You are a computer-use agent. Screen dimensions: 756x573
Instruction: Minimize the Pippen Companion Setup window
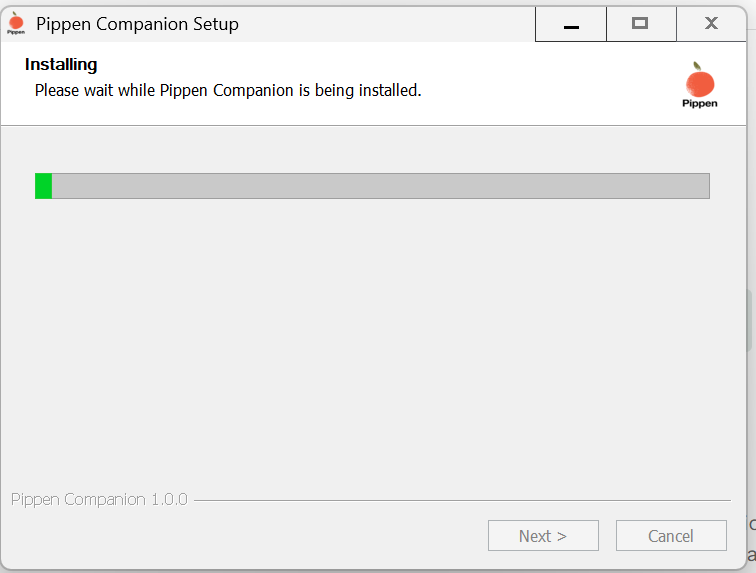(571, 23)
